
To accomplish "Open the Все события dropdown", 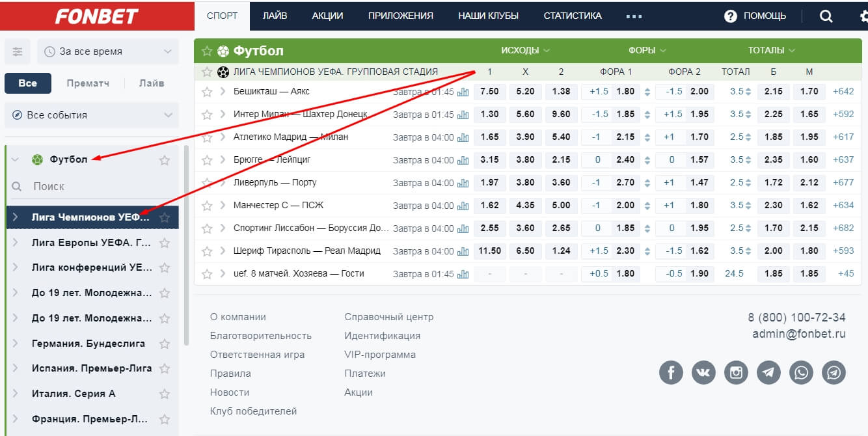I will (92, 115).
